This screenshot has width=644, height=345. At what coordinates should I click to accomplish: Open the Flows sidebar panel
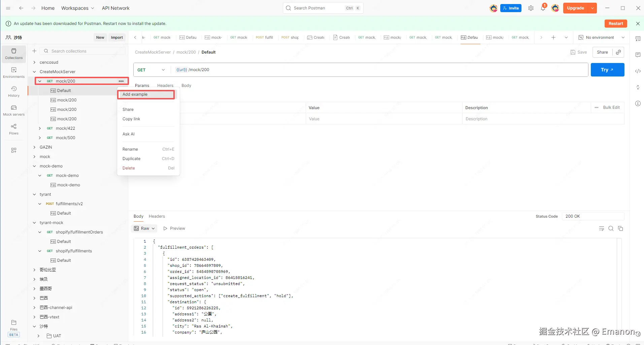[x=14, y=129]
